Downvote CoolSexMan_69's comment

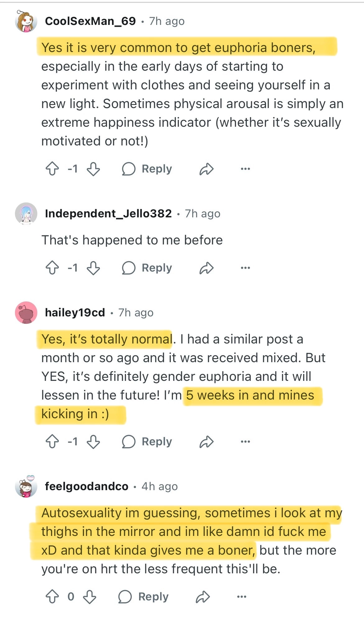[x=93, y=169]
